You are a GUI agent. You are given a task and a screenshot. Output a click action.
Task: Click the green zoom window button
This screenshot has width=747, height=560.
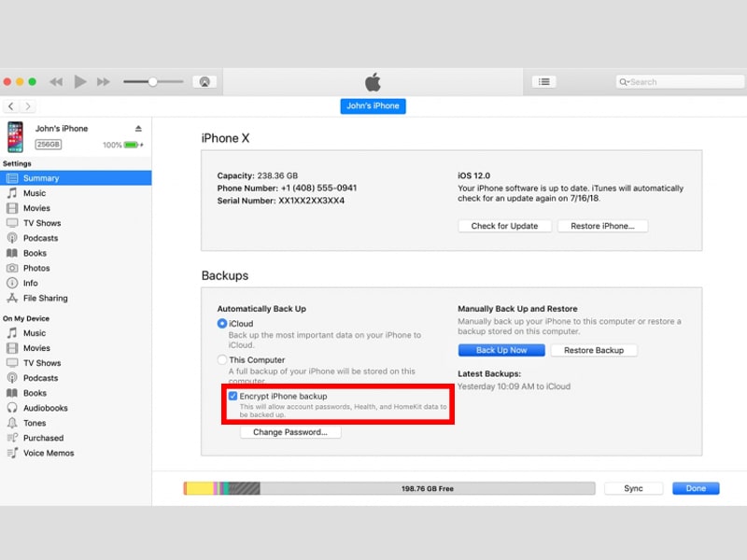[x=33, y=82]
